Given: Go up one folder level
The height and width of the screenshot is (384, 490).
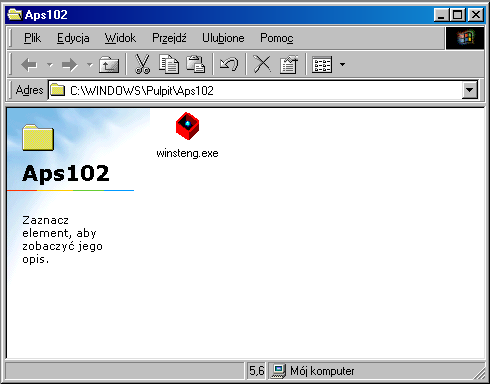Looking at the screenshot, I should pyautogui.click(x=109, y=64).
